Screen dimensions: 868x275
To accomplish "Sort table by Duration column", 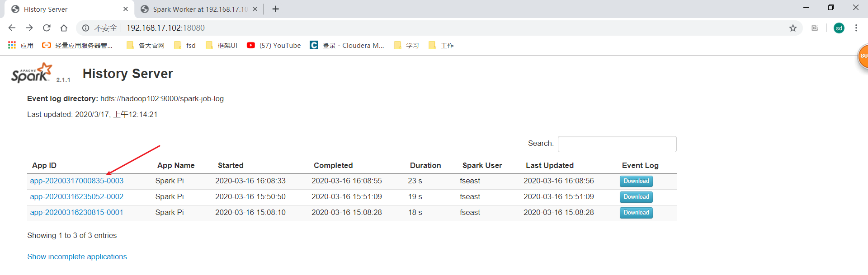I will (425, 166).
